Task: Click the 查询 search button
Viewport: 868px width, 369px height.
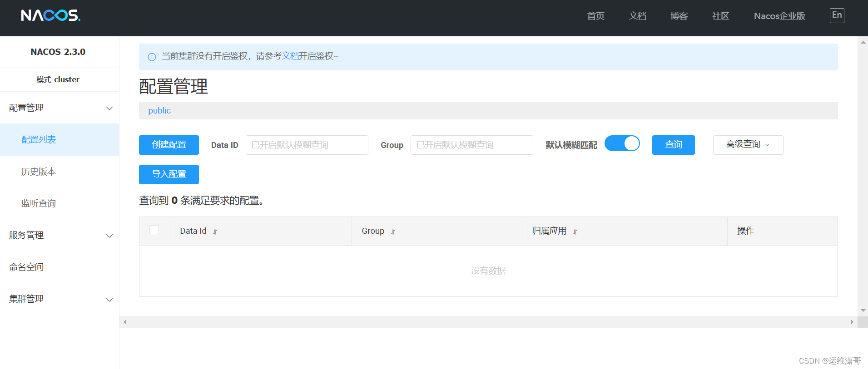Action: point(674,145)
